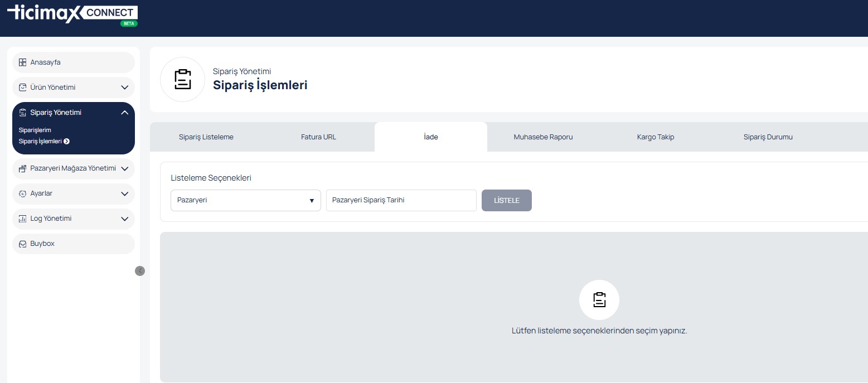Click the Anasayfa grid icon

[22, 62]
